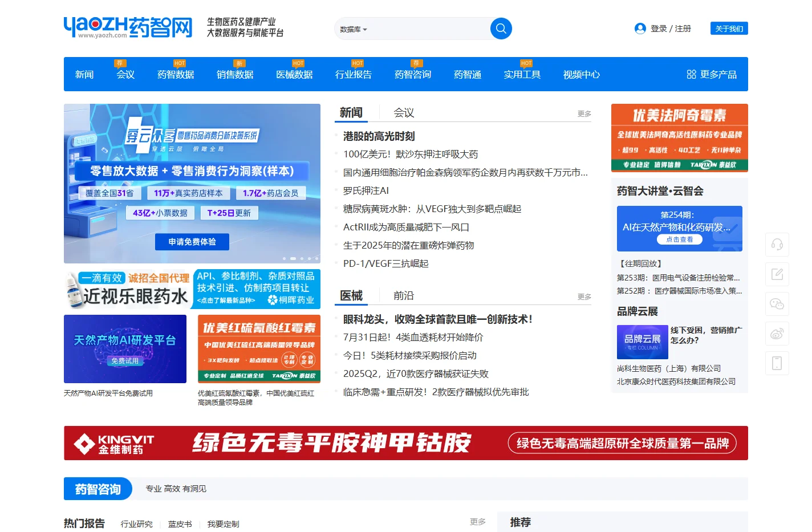Click the grid icon beside 更多产品
The image size is (812, 532).
pyautogui.click(x=691, y=75)
